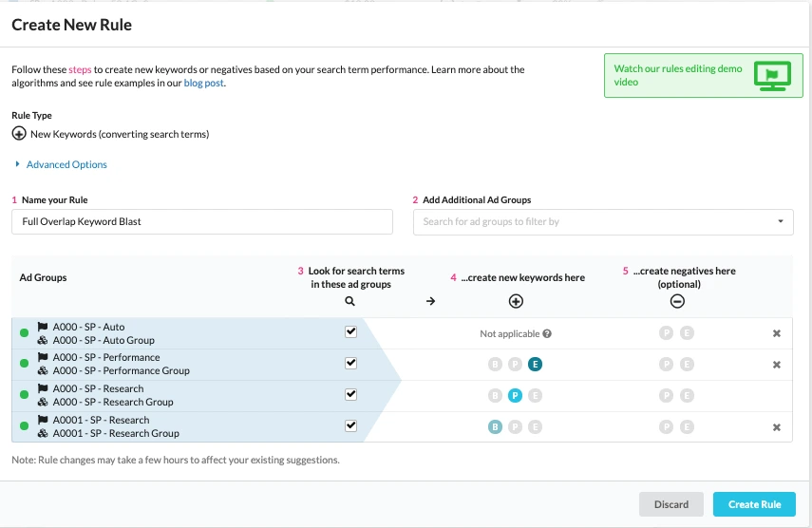Open the blog post link
This screenshot has height=528, width=812.
[203, 83]
